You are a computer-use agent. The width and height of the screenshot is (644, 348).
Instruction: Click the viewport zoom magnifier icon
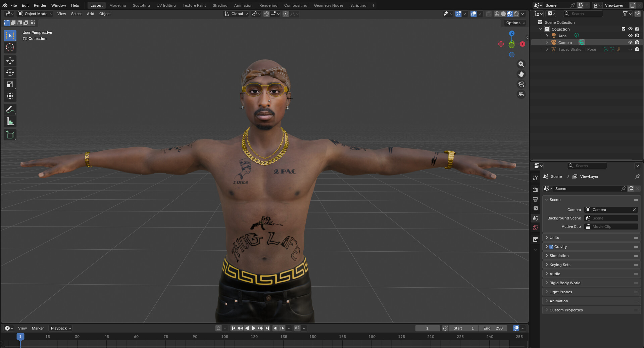521,64
